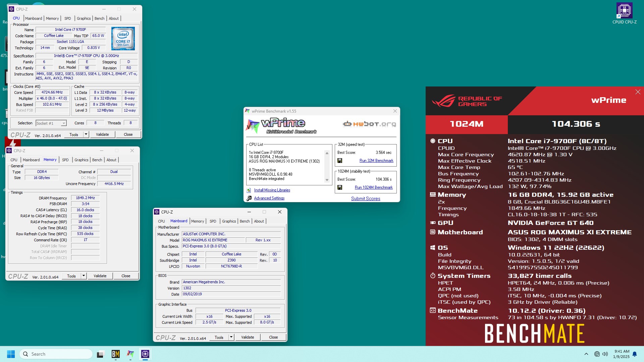The height and width of the screenshot is (362, 644).
Task: Select SPD tab in Memory CPU-Z window
Action: pos(65,160)
